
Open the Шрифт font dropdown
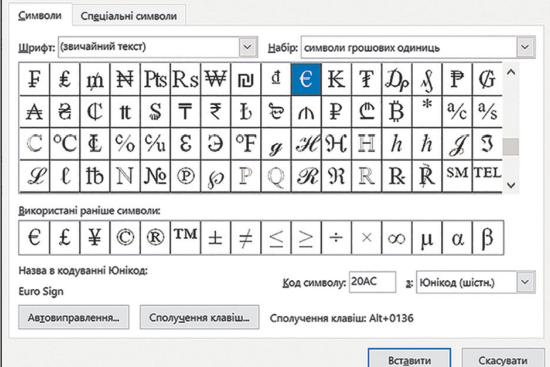click(248, 47)
